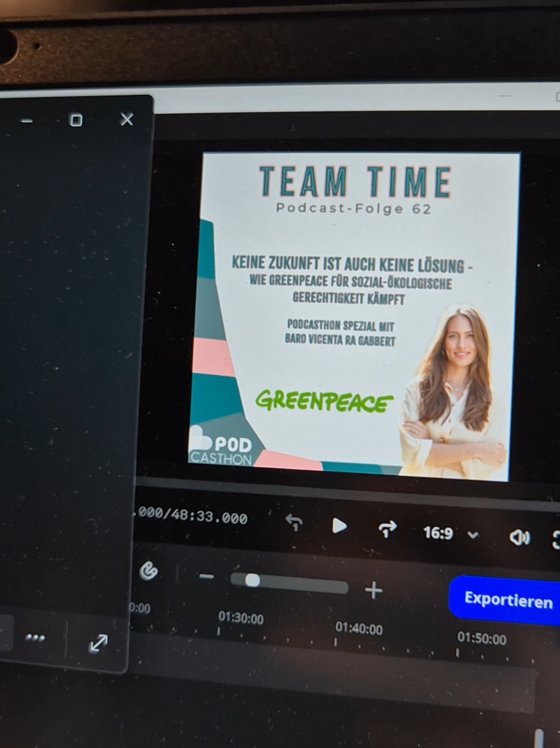The width and height of the screenshot is (560, 748).
Task: Click the 01:50:00 timeline marker
Action: (481, 639)
